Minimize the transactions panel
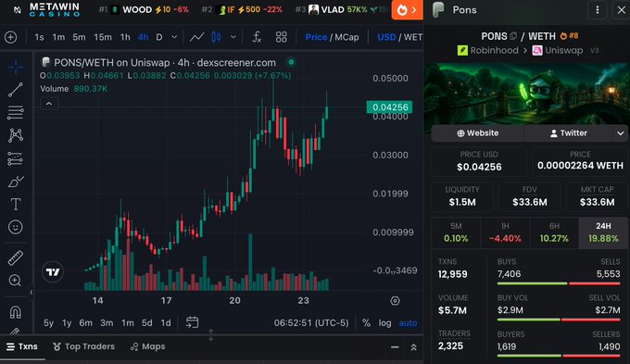The image size is (630, 364). [395, 347]
